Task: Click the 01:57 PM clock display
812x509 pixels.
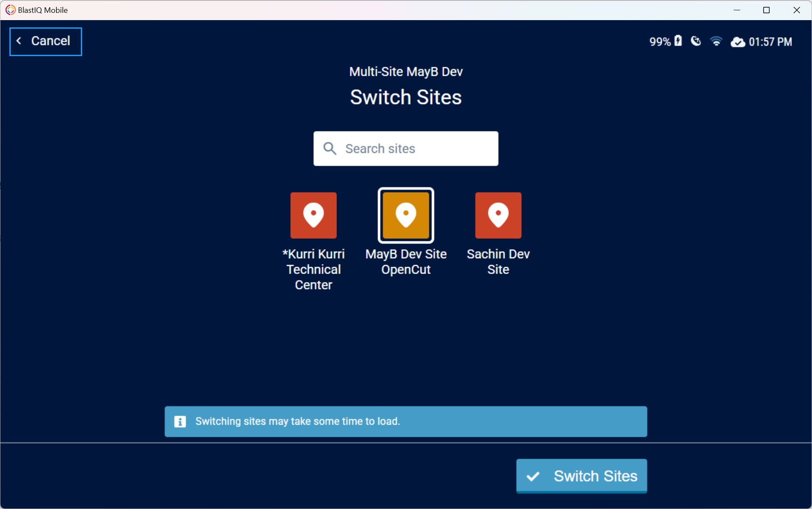Action: [x=770, y=42]
